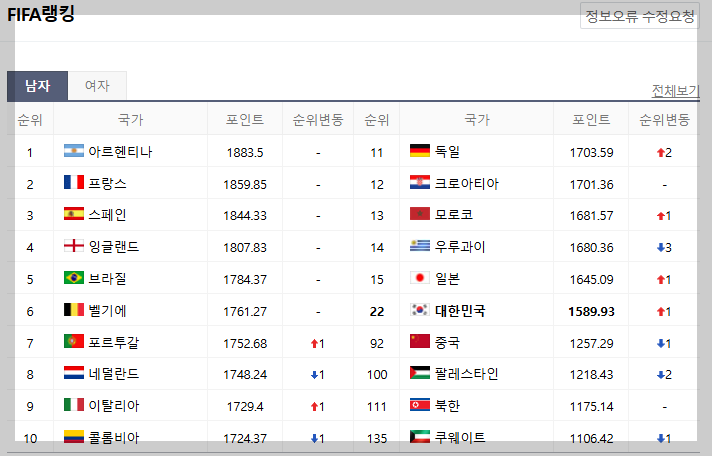Click the FIFA랭킹 heading
This screenshot has width=712, height=456.
(41, 14)
